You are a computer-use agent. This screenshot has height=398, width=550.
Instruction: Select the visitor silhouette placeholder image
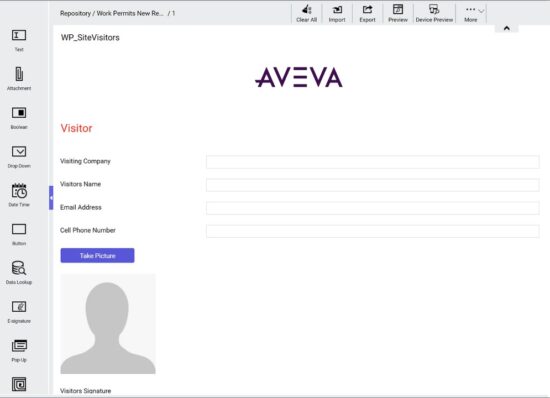108,324
